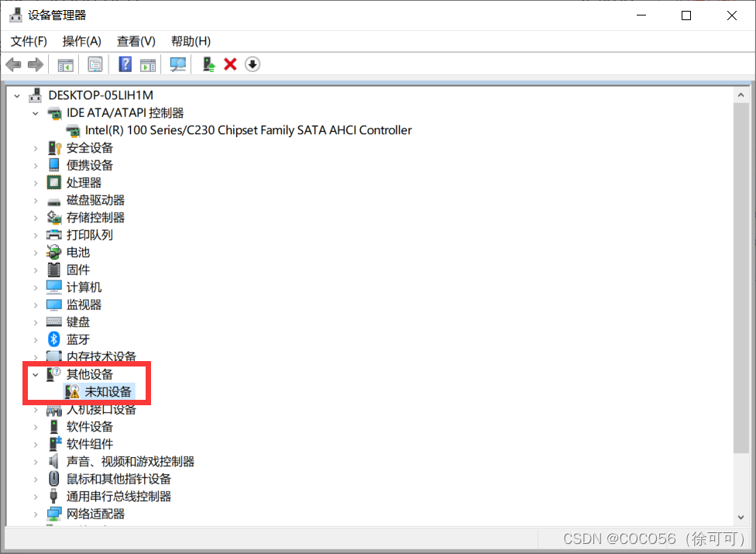Select the 便携设备 label
This screenshot has width=756, height=554.
(90, 165)
